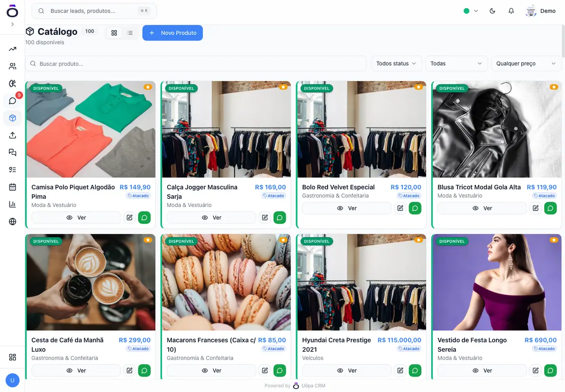Share Bolo Red Velvet via WhatsApp
565x392 pixels.
click(415, 208)
